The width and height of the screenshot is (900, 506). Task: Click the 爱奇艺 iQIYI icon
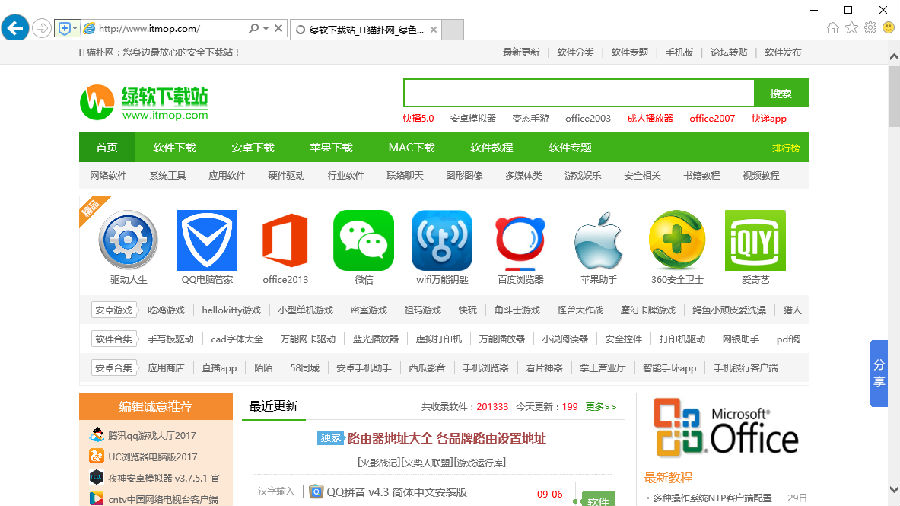755,240
